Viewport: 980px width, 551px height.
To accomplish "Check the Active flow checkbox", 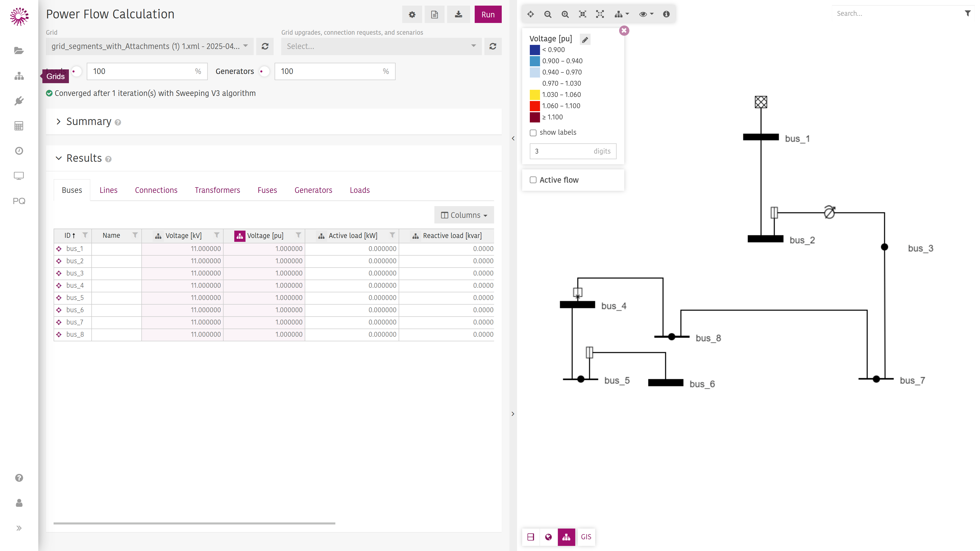I will pos(533,180).
